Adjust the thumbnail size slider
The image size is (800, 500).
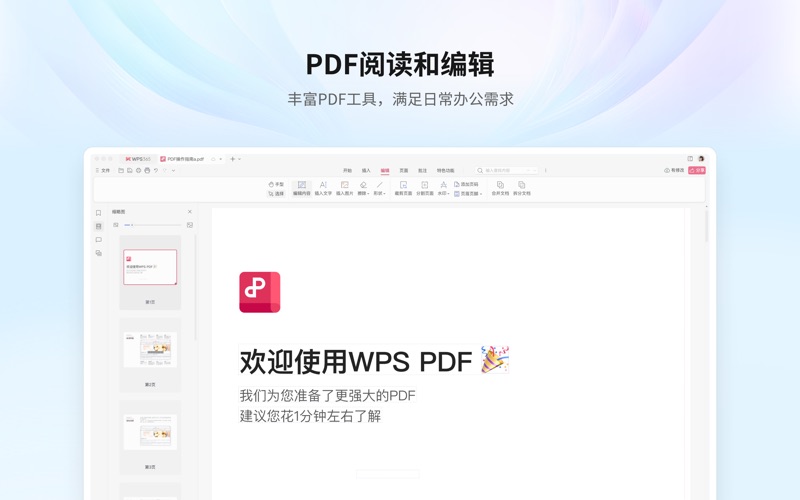pyautogui.click(x=153, y=225)
